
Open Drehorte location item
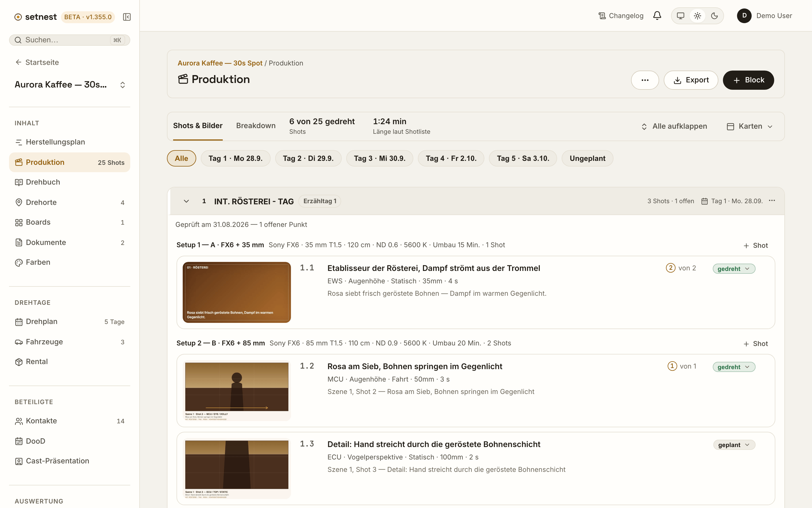(x=69, y=202)
